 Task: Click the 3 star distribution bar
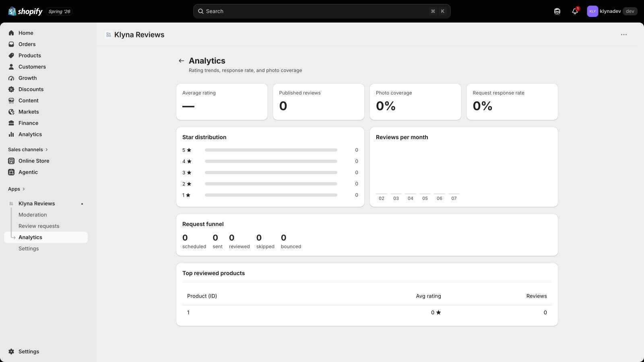(x=271, y=173)
